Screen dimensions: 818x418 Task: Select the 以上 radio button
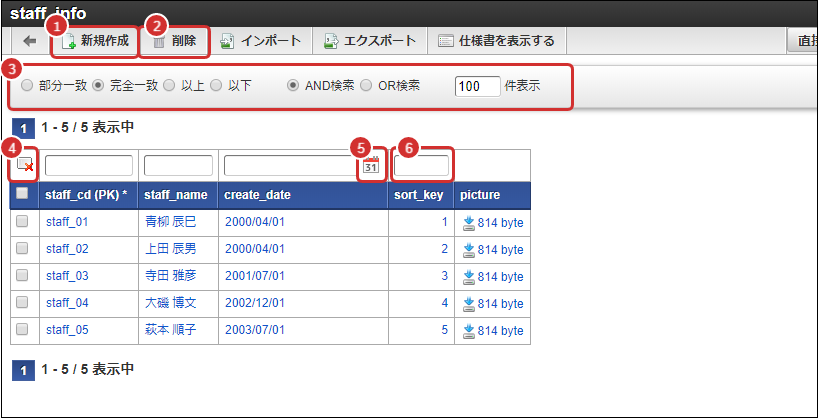click(169, 86)
